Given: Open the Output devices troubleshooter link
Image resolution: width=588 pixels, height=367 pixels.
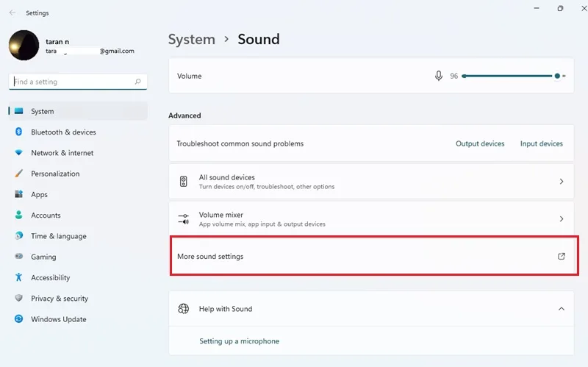Looking at the screenshot, I should (480, 143).
